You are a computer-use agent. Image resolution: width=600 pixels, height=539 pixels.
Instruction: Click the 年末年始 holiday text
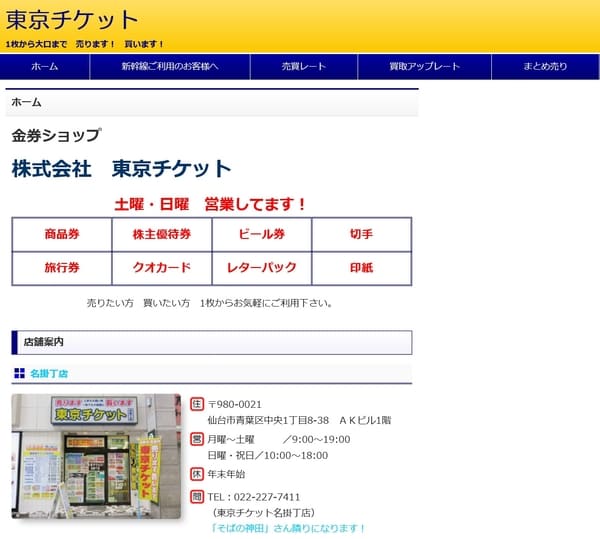pyautogui.click(x=226, y=474)
